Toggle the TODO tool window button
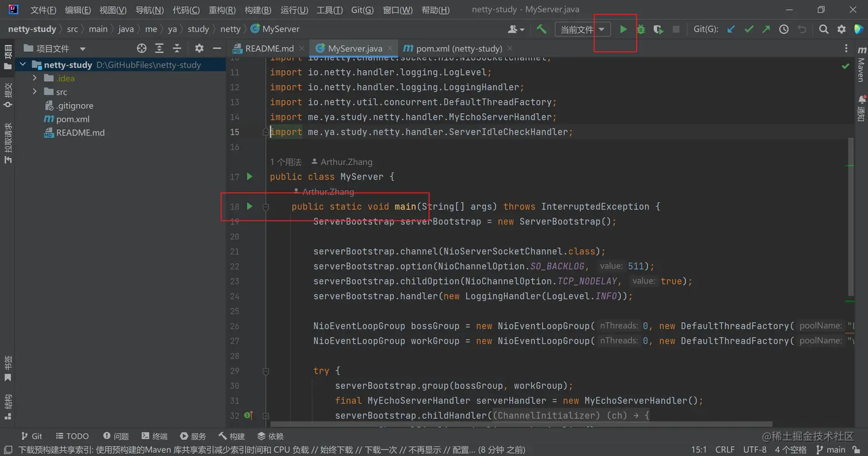 [x=72, y=436]
